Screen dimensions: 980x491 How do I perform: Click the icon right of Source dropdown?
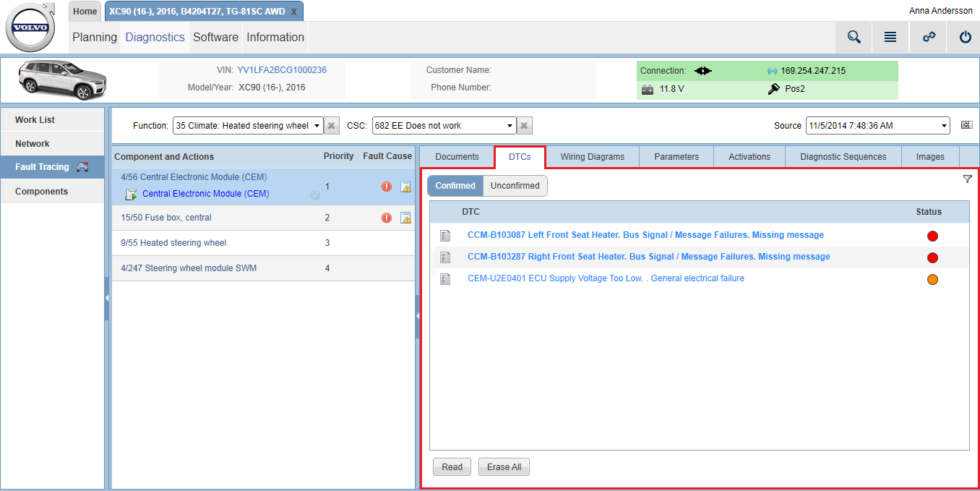tap(966, 125)
